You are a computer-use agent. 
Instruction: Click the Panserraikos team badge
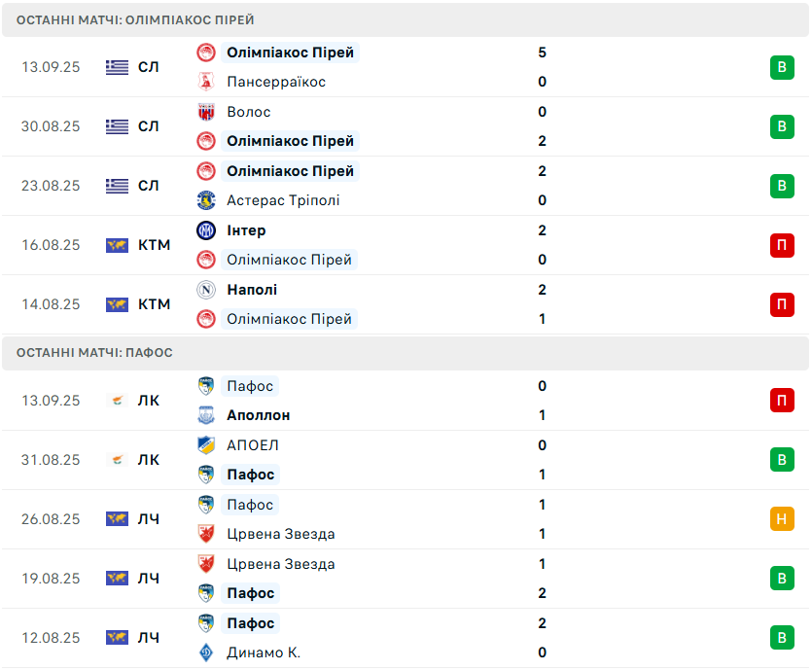click(x=206, y=82)
